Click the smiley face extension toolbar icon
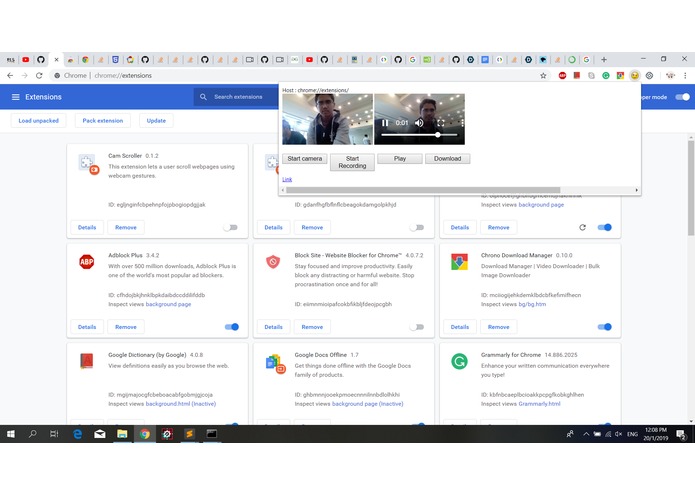Screen dimensions: 695x494 (635, 76)
